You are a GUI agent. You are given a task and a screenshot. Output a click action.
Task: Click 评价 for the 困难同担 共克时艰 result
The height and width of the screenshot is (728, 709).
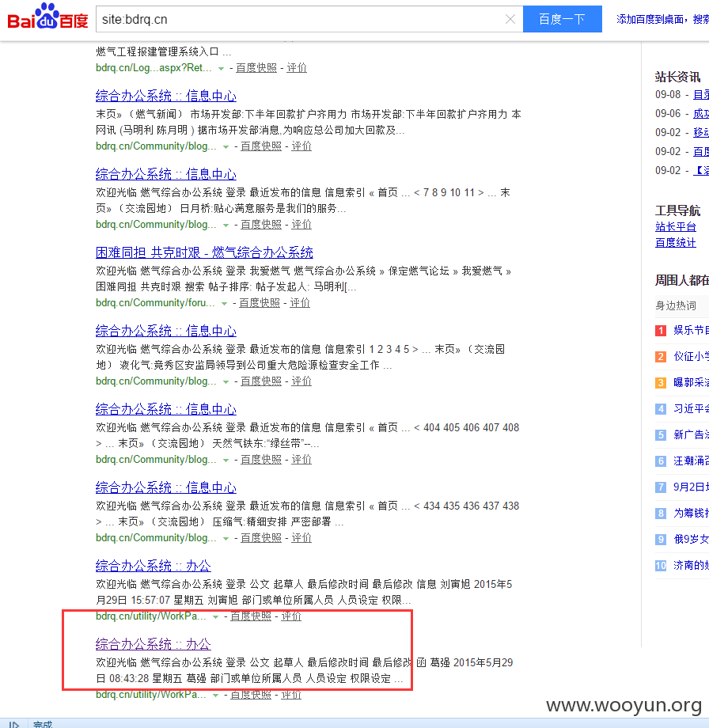pyautogui.click(x=300, y=303)
